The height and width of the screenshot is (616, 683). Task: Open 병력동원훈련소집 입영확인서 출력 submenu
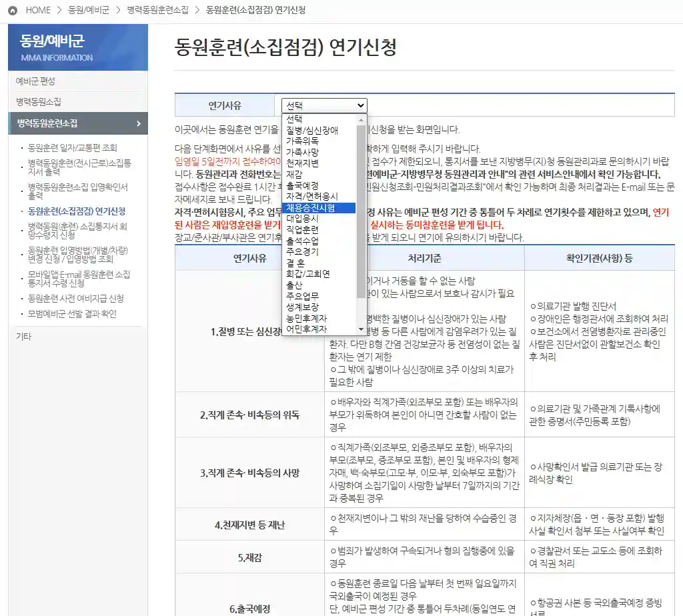pyautogui.click(x=77, y=191)
